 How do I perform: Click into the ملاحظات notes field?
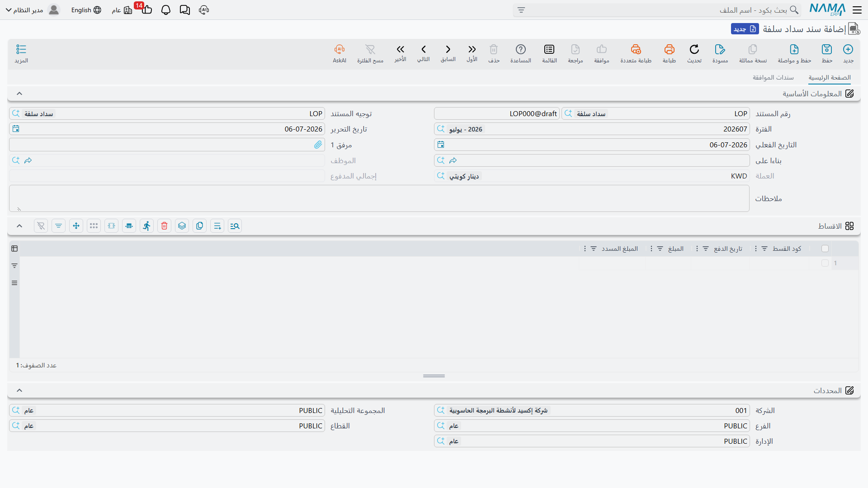click(379, 198)
